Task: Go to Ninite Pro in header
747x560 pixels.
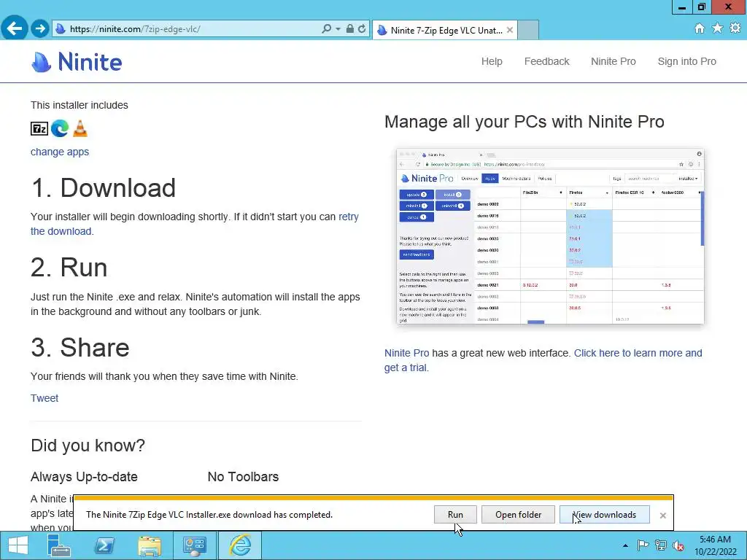Action: click(x=613, y=61)
